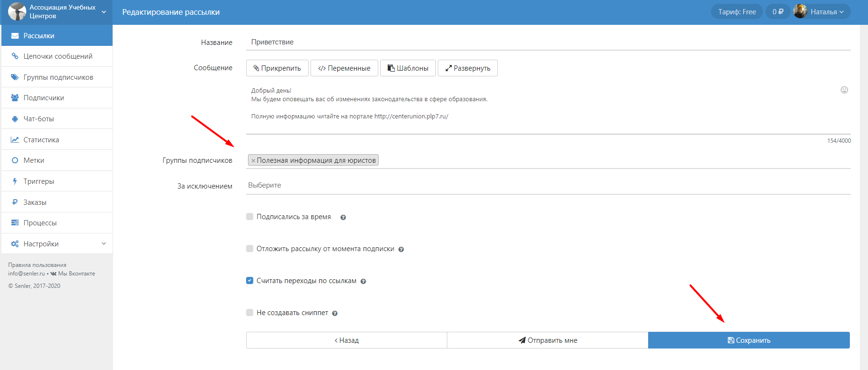
Task: Open Правила пользования link
Action: pyautogui.click(x=37, y=265)
